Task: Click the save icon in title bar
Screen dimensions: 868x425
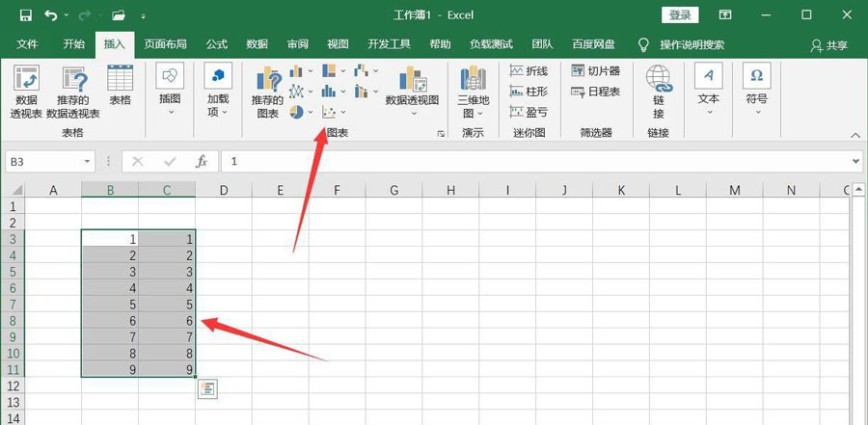Action: tap(25, 15)
